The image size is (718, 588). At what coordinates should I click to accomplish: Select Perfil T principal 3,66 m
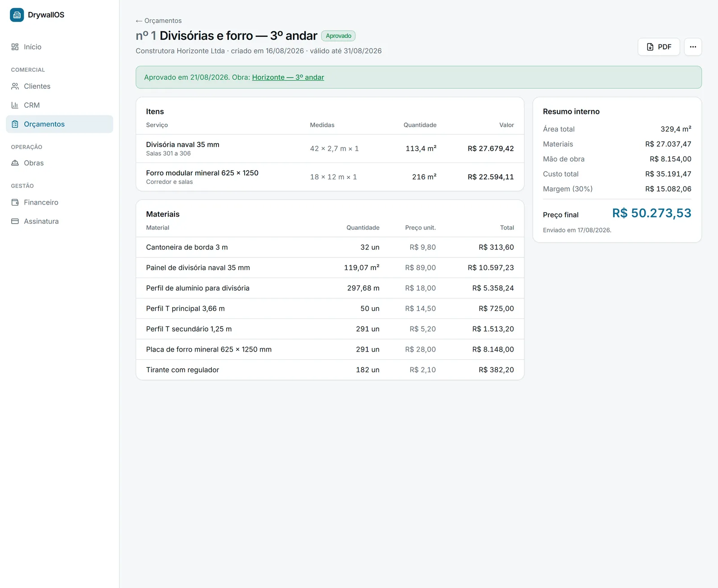(x=330, y=309)
